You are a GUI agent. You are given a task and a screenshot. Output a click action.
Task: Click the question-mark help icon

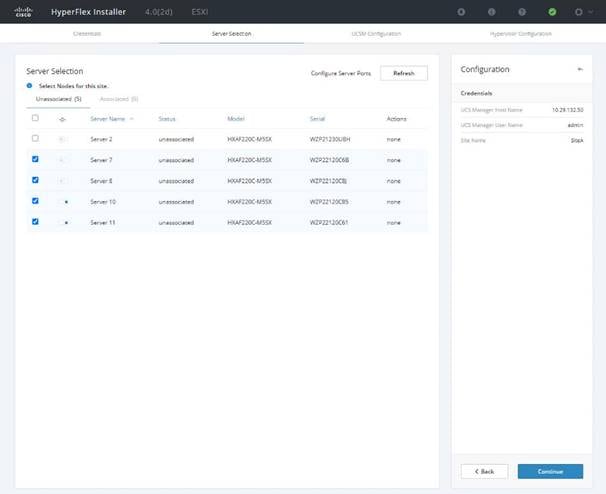click(x=522, y=12)
